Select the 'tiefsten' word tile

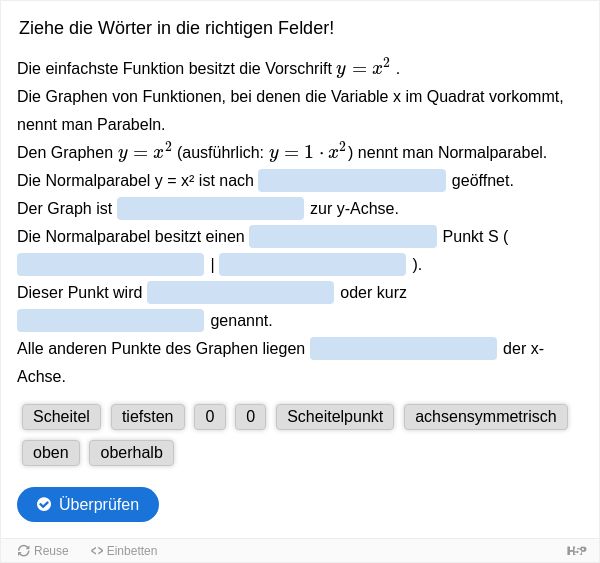(x=148, y=417)
